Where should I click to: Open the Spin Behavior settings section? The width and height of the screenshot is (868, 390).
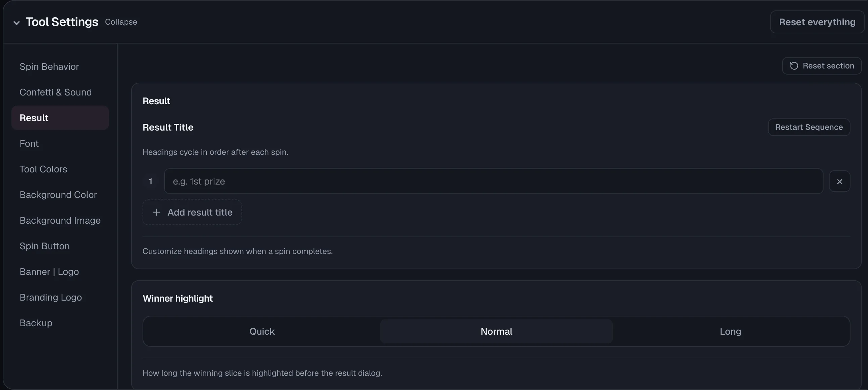pyautogui.click(x=60, y=66)
